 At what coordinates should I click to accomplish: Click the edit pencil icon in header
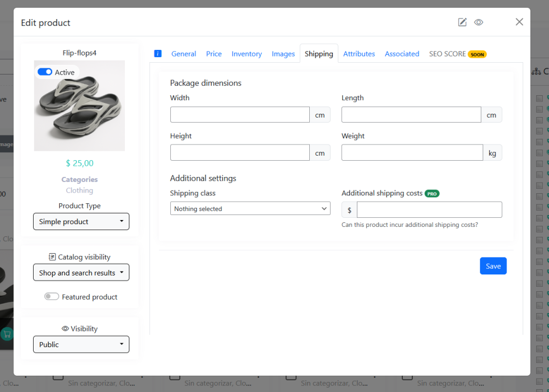pos(462,22)
